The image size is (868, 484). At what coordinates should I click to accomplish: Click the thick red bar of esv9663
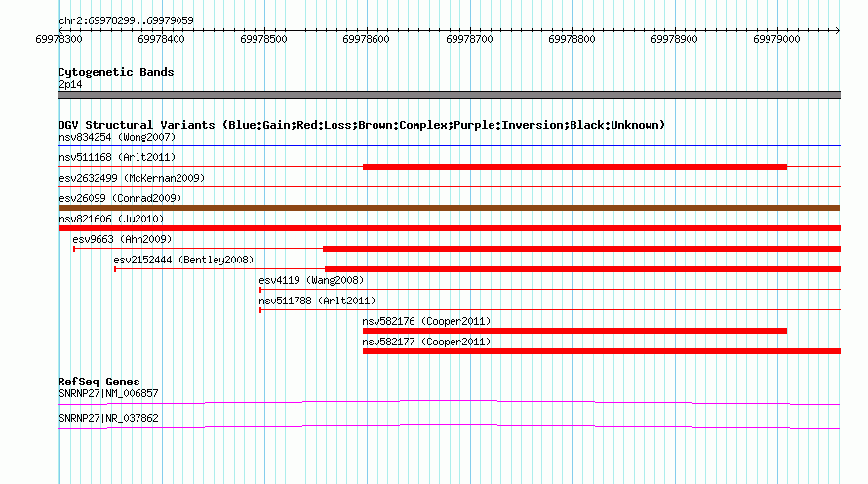pos(582,249)
